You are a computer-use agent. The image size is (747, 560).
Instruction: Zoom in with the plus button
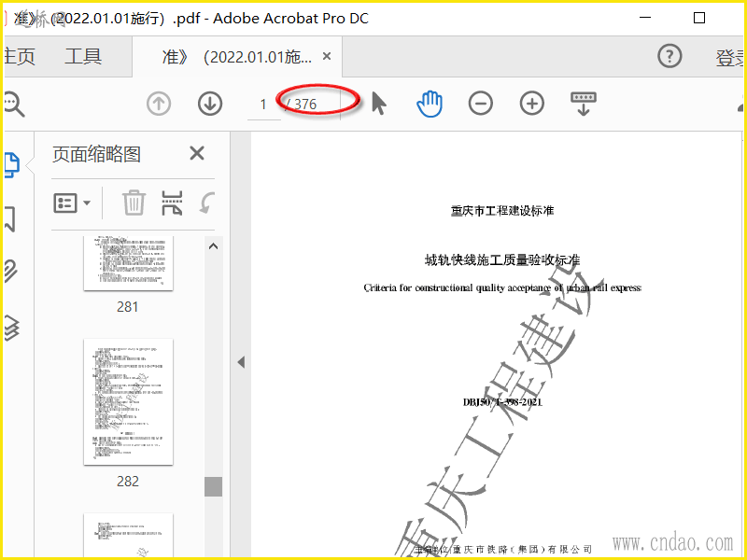click(531, 104)
